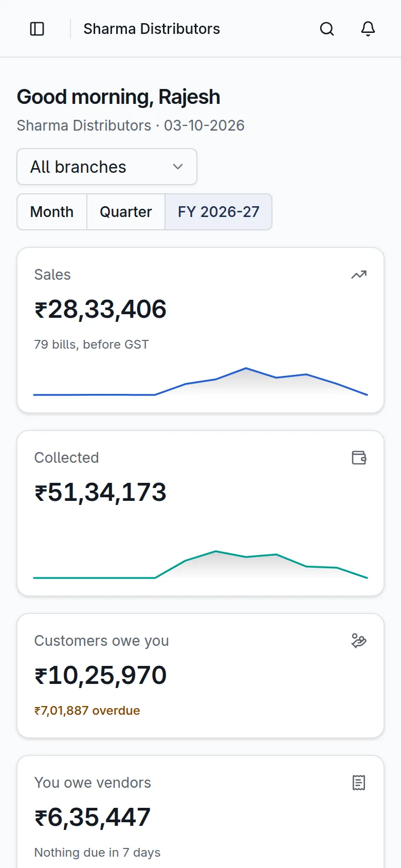Click the Sharma Distributors header title
This screenshot has width=401, height=868.
pyautogui.click(x=152, y=29)
